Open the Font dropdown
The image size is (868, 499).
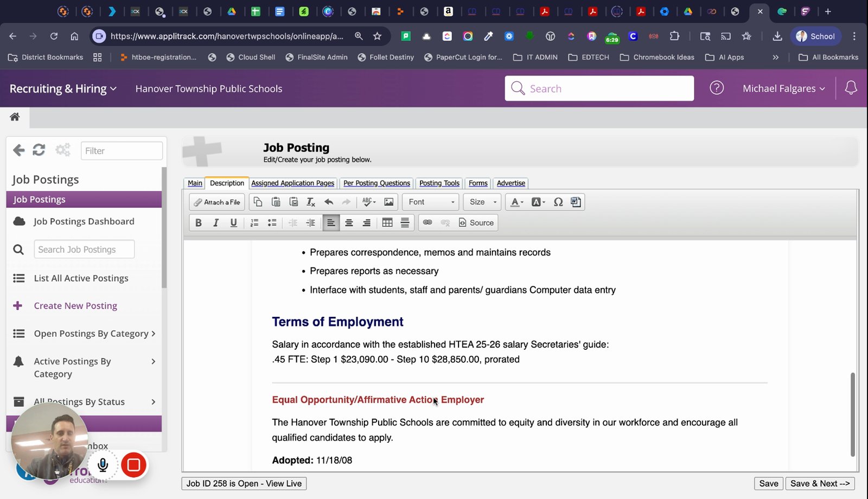click(431, 202)
